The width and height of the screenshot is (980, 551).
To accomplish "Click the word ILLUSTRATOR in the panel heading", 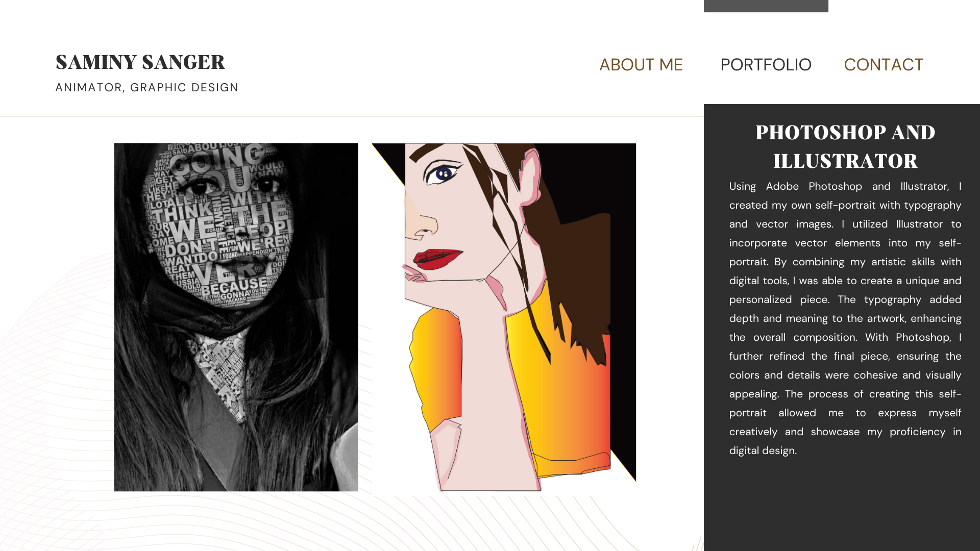I will 845,161.
